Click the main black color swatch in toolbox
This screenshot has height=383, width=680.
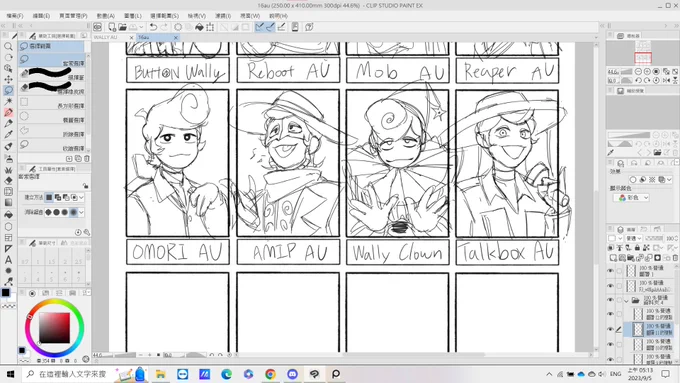click(x=6, y=293)
